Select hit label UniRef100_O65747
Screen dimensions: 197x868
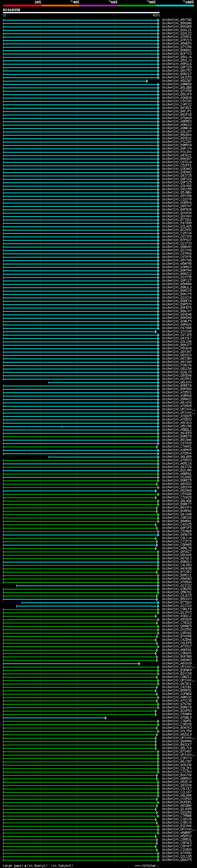point(177,206)
